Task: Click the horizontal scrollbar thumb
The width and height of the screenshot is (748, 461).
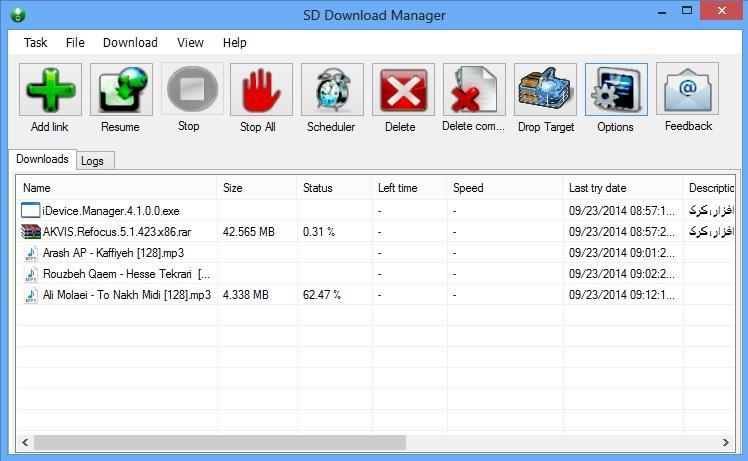Action: tap(219, 442)
